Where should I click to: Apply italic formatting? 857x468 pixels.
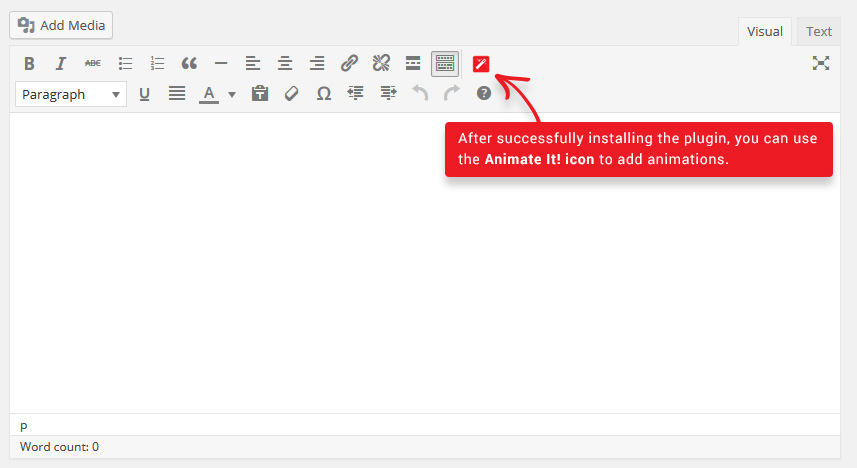click(61, 64)
